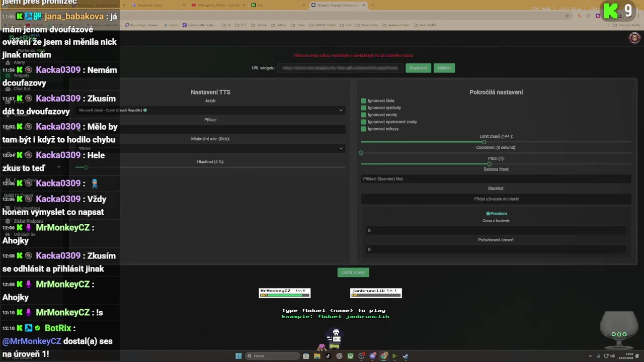This screenshot has width=644, height=362.
Task: Toggle the Ignorovat opakované znaky checkbox
Action: tap(363, 122)
